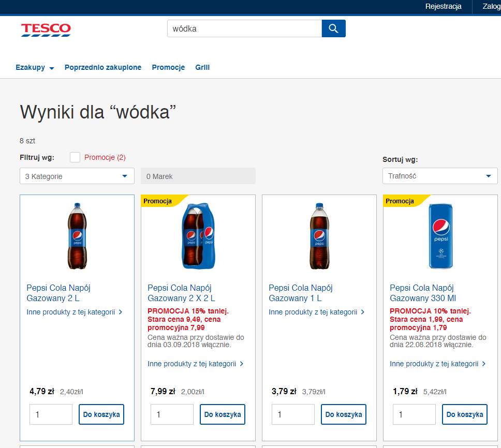Click the disabled 0 Marek dropdown
Screen dimensions: 501x448
[198, 176]
